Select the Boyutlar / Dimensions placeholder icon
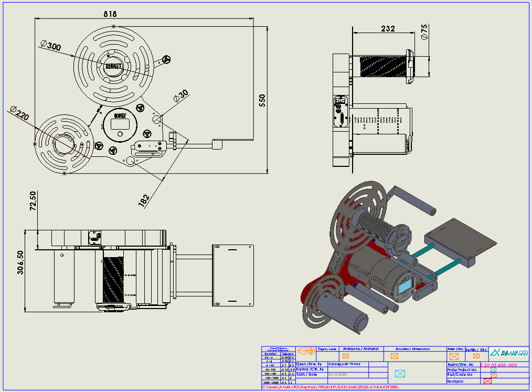This screenshot has width=532, height=392. (x=395, y=356)
